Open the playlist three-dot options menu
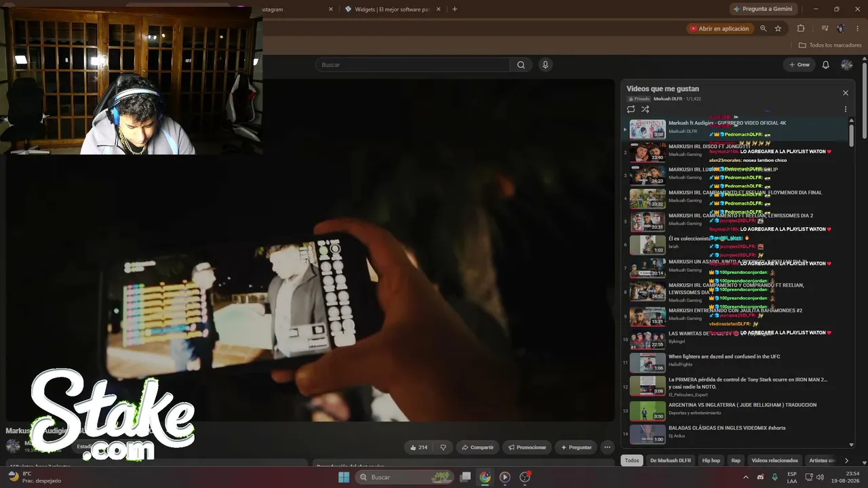 [x=845, y=109]
